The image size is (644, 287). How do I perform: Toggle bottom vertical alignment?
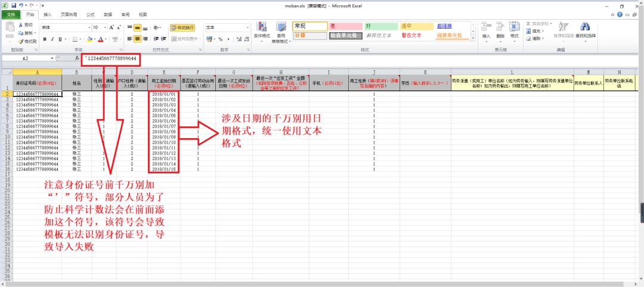click(x=145, y=27)
